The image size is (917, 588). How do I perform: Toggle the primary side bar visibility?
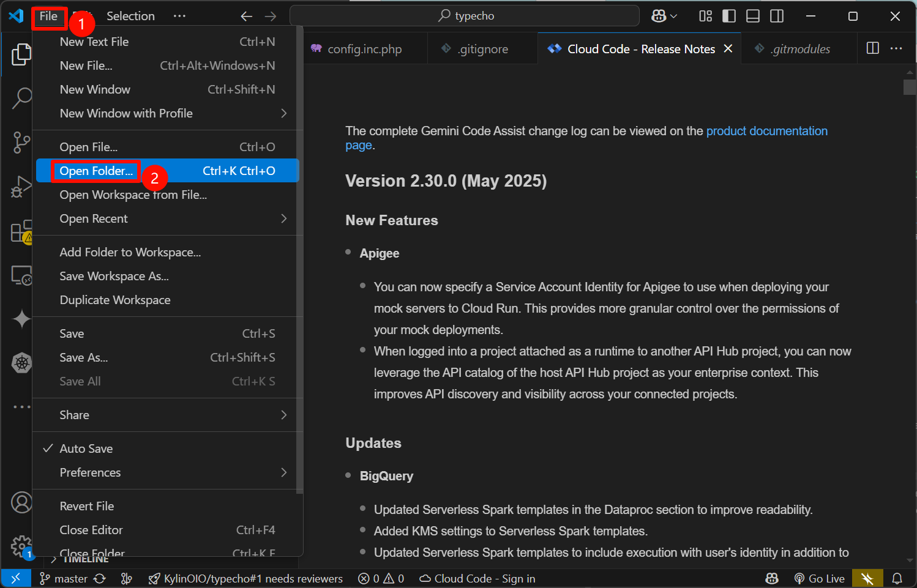(728, 16)
